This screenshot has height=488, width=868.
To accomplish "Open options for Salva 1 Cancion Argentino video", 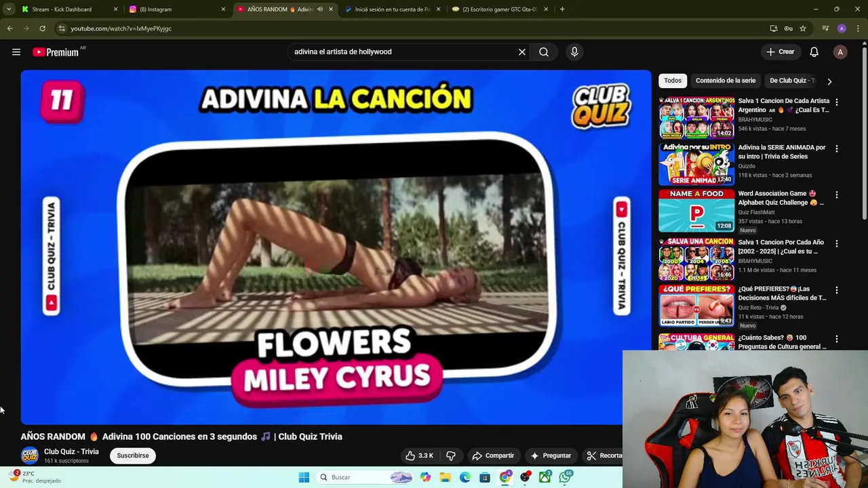I will click(837, 102).
